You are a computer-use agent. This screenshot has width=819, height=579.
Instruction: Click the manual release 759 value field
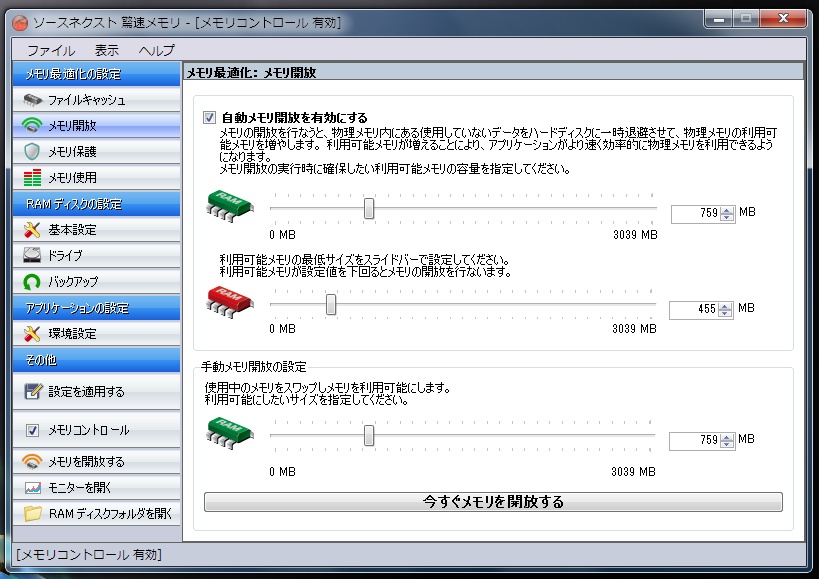click(695, 441)
